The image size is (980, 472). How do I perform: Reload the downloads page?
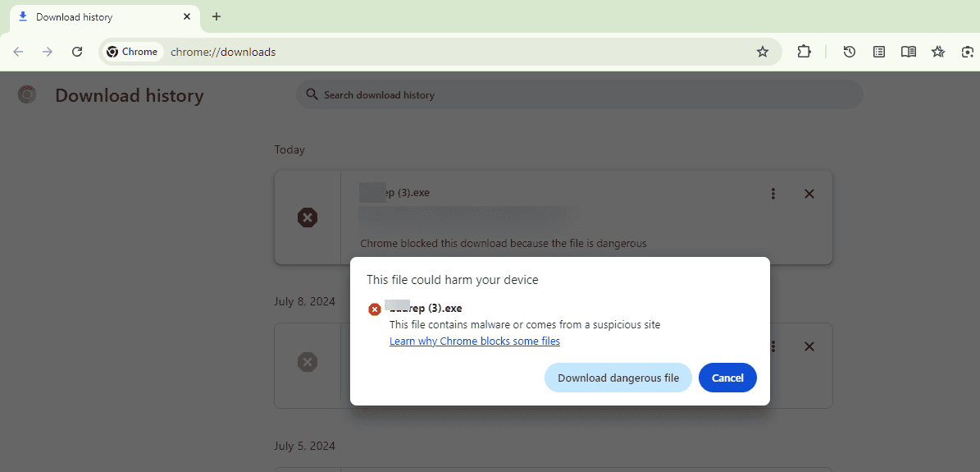click(77, 52)
